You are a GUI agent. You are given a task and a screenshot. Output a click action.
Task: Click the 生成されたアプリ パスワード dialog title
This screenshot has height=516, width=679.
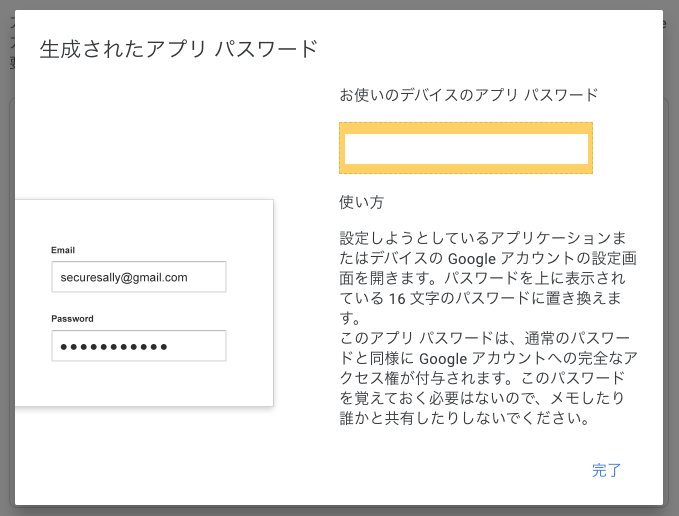(179, 48)
